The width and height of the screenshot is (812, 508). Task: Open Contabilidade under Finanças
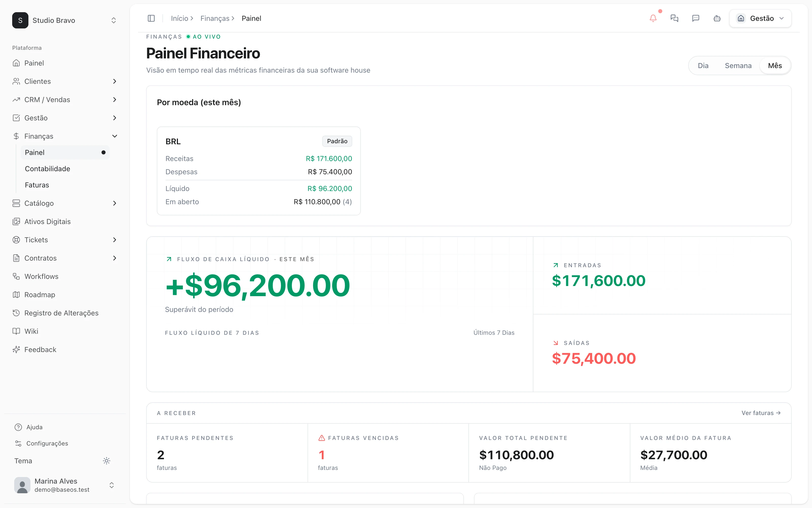click(65, 169)
